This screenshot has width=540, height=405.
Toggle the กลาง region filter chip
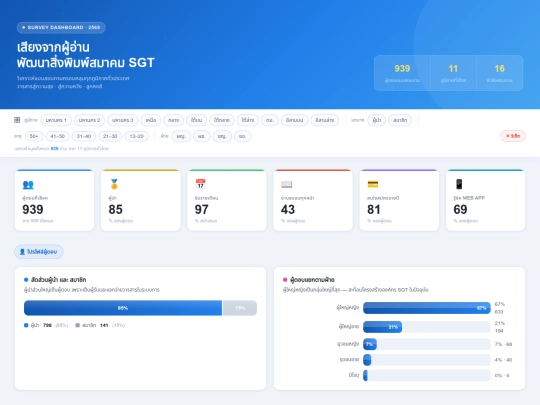174,120
